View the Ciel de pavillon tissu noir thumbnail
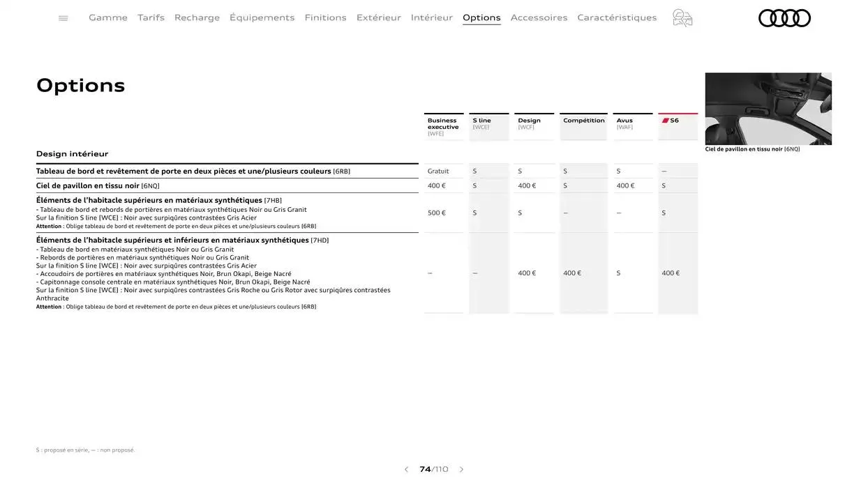The image size is (868, 488). click(768, 108)
